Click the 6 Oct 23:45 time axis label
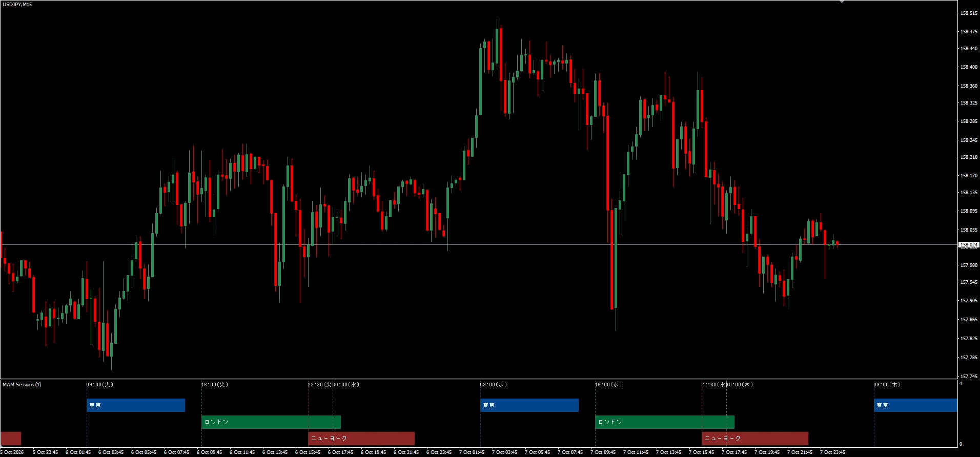The height and width of the screenshot is (457, 980). [x=439, y=452]
